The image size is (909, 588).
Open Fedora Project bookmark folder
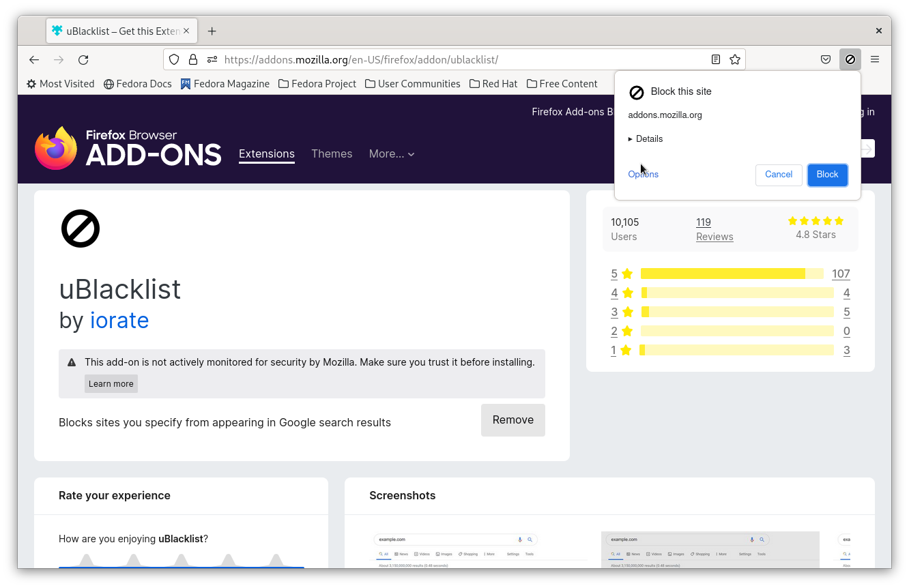tap(317, 84)
